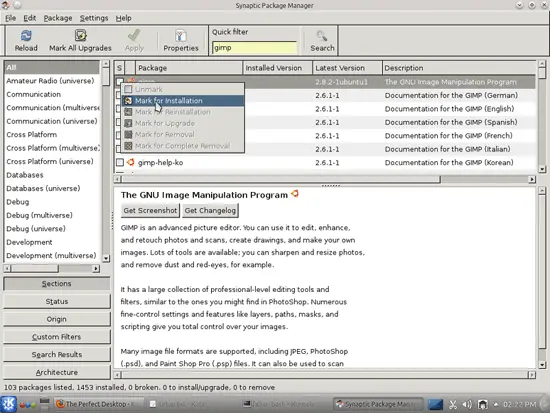
Task: Show the Status filter list
Action: tap(56, 301)
